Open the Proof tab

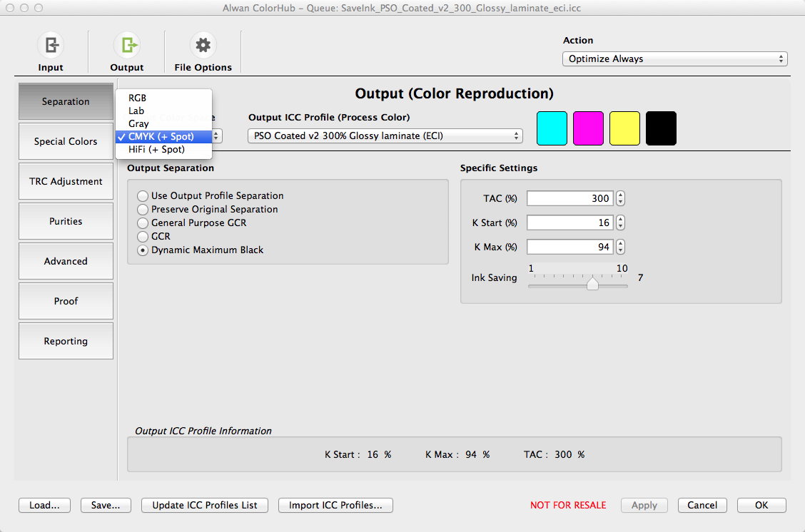66,301
